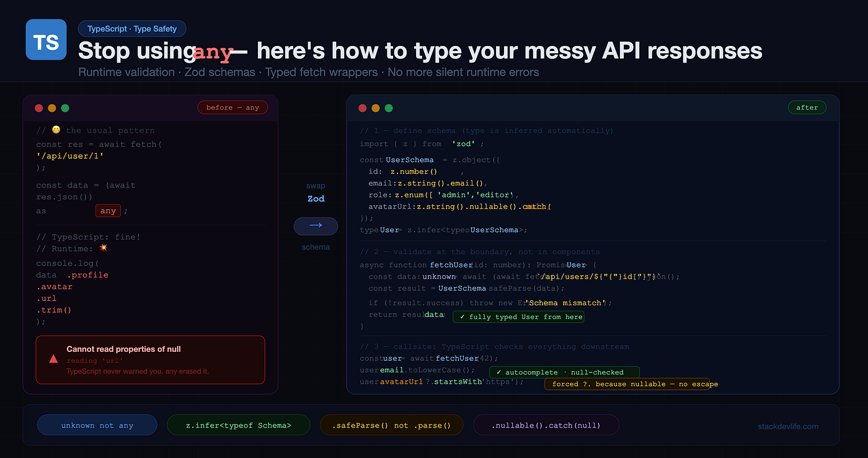The width and height of the screenshot is (868, 458).
Task: Click the 'z.infer<typeof Schema>' pill
Action: click(x=239, y=425)
